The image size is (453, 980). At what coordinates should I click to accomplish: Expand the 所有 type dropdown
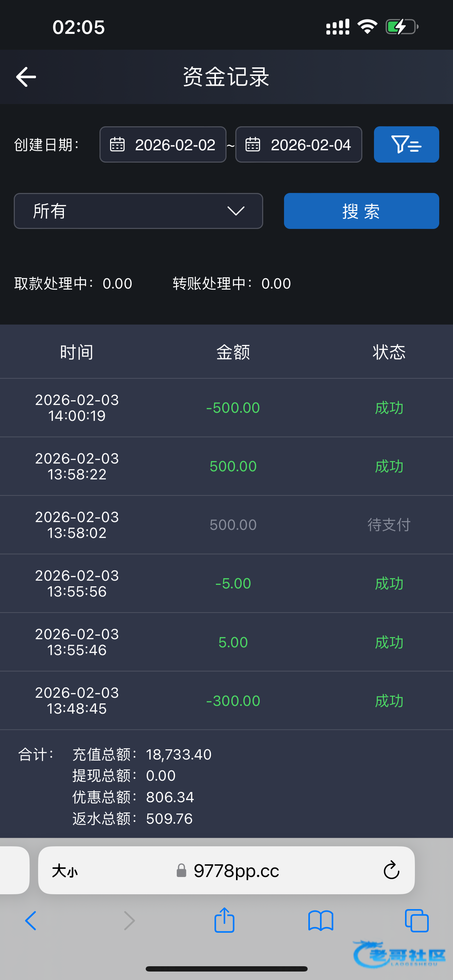pyautogui.click(x=138, y=211)
